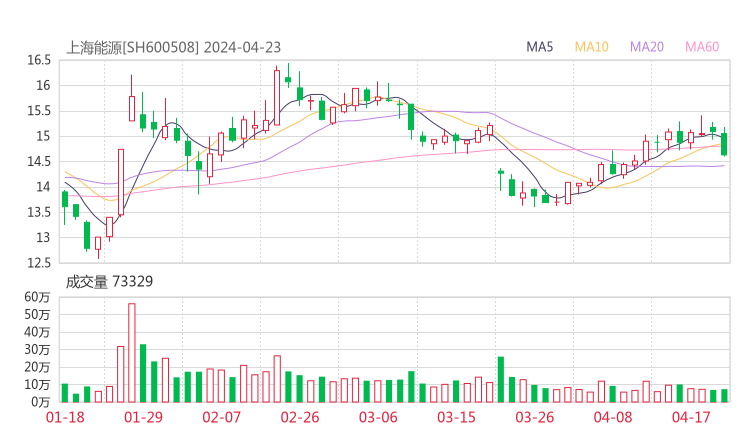The height and width of the screenshot is (440, 740).
Task: Click the 成交量 73329 volume label
Action: [x=109, y=282]
